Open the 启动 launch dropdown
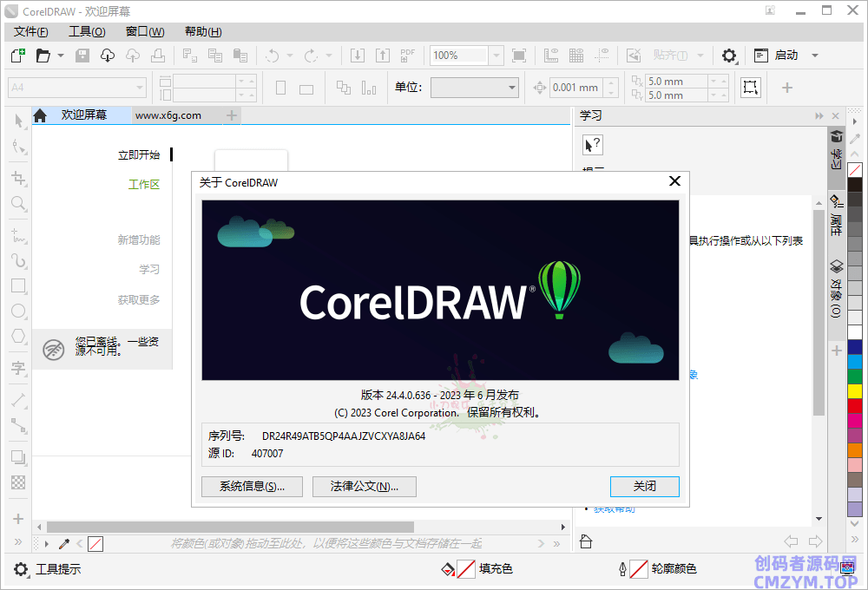The height and width of the screenshot is (590, 868). 814,56
